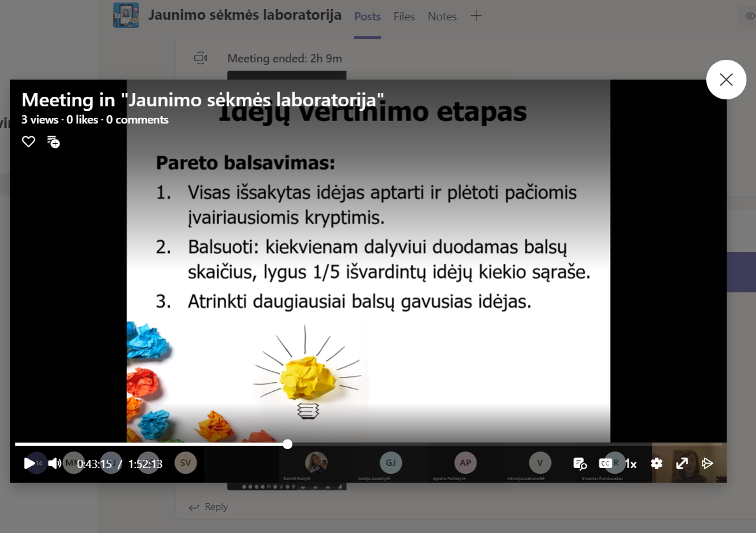Click the Jaunimo sėkmės laboratorija team avatar

(x=126, y=15)
